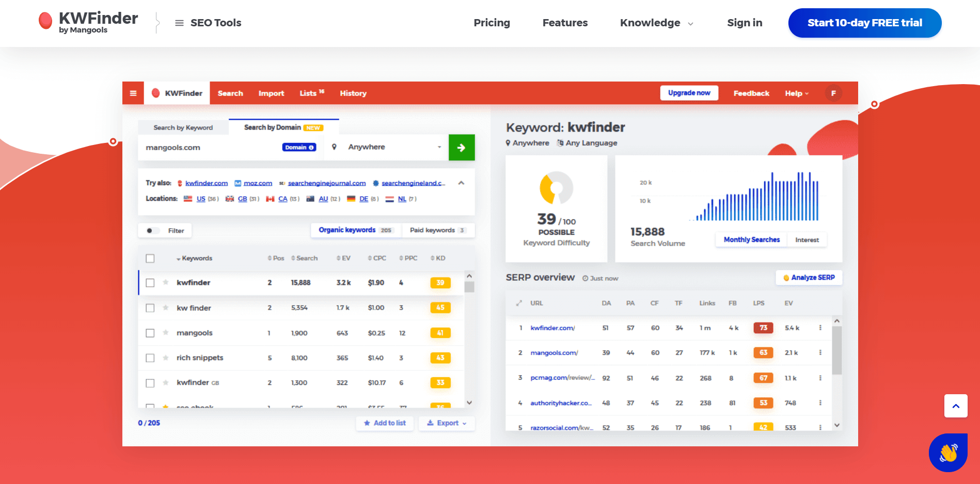This screenshot has height=484, width=980.
Task: Check the kw finder keyword checkbox
Action: (150, 308)
